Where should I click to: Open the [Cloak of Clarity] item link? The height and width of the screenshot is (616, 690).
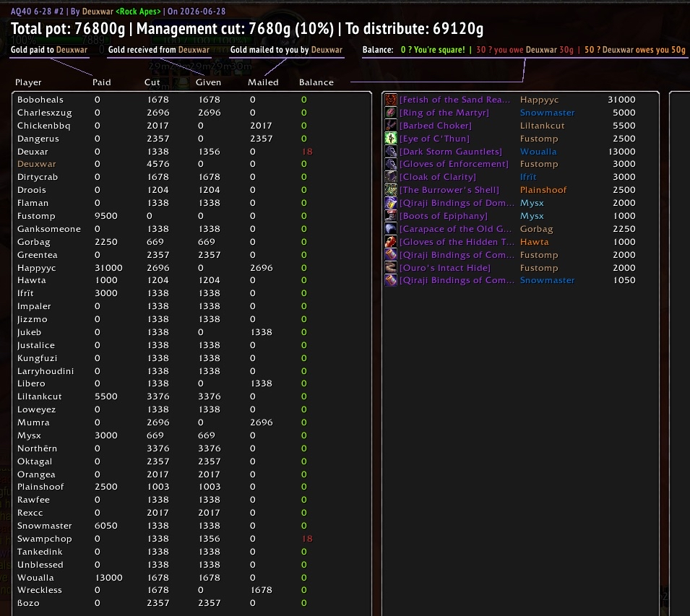[437, 177]
